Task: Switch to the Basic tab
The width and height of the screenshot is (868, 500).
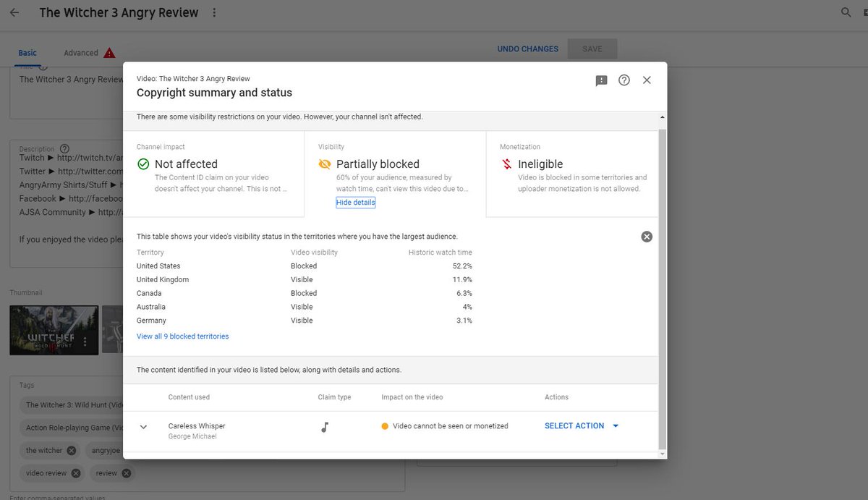Action: 27,53
